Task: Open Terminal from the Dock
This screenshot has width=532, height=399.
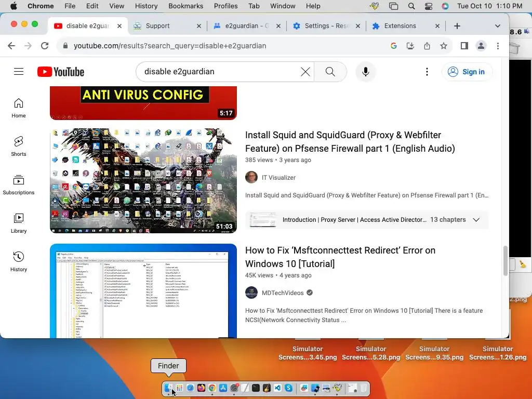Action: pyautogui.click(x=256, y=388)
